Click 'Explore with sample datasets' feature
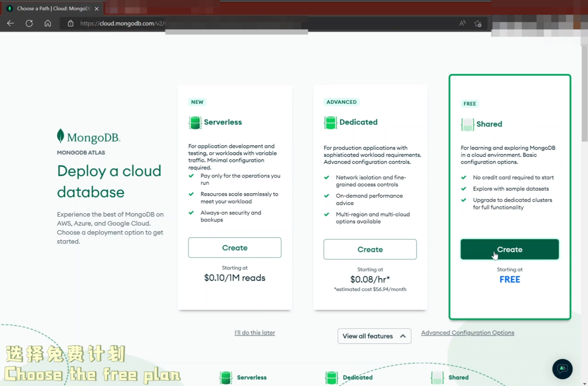Image resolution: width=588 pixels, height=386 pixels. [x=511, y=189]
